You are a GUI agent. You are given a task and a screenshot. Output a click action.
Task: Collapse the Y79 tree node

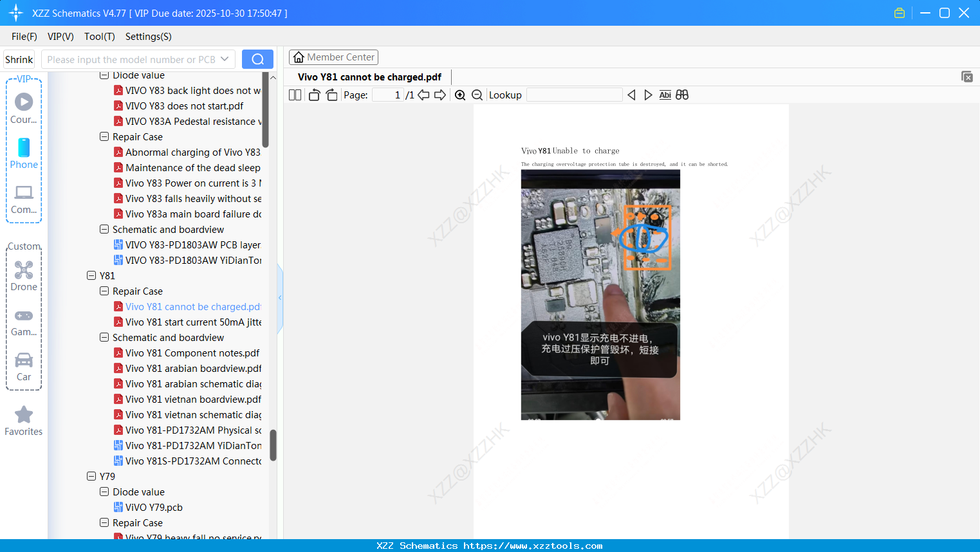(x=91, y=476)
